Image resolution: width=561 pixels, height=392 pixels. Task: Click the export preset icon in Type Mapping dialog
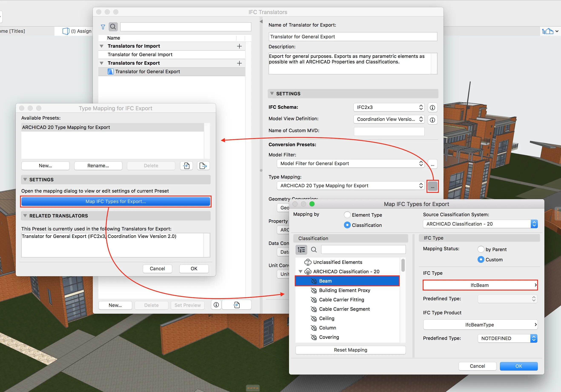coord(203,166)
